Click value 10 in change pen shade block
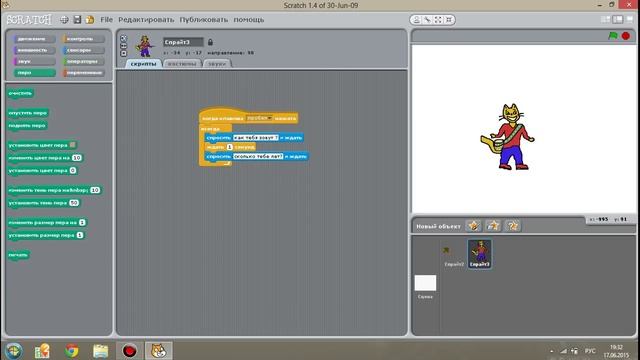Viewport: 640px width, 360px height. pos(95,190)
